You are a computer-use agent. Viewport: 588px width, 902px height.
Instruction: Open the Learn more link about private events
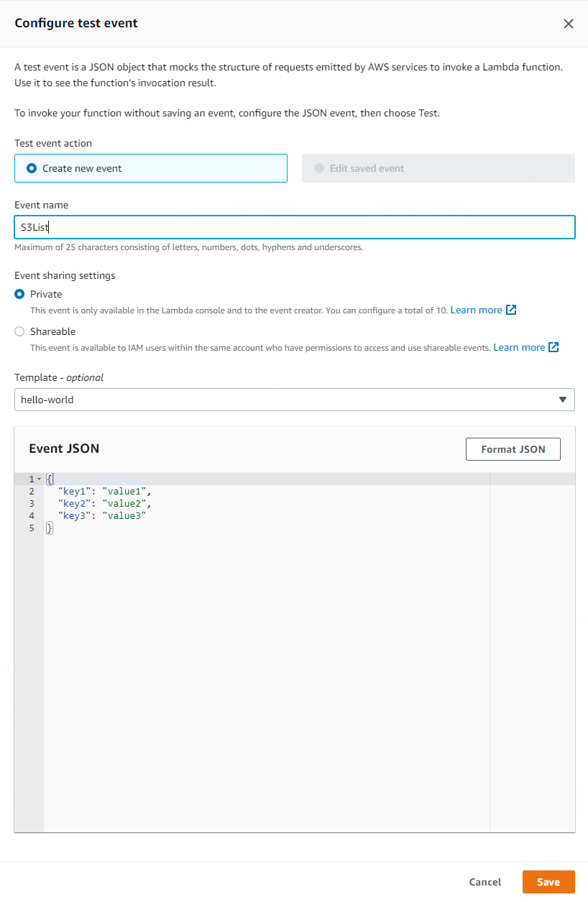coord(476,310)
